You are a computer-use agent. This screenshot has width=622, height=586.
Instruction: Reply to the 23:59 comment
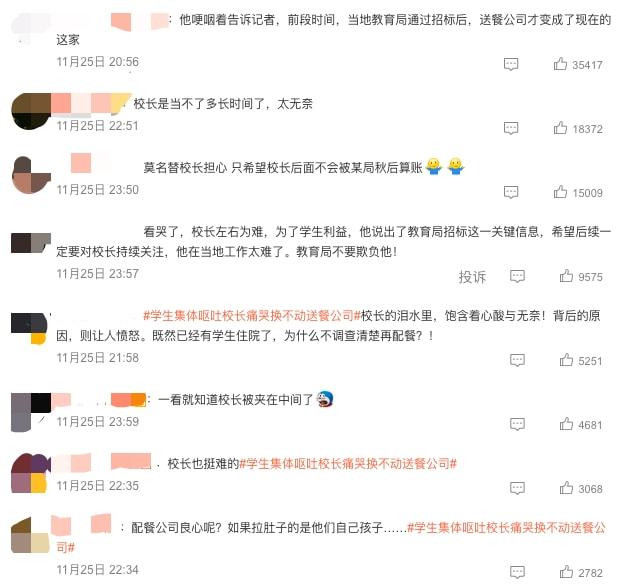(x=517, y=425)
